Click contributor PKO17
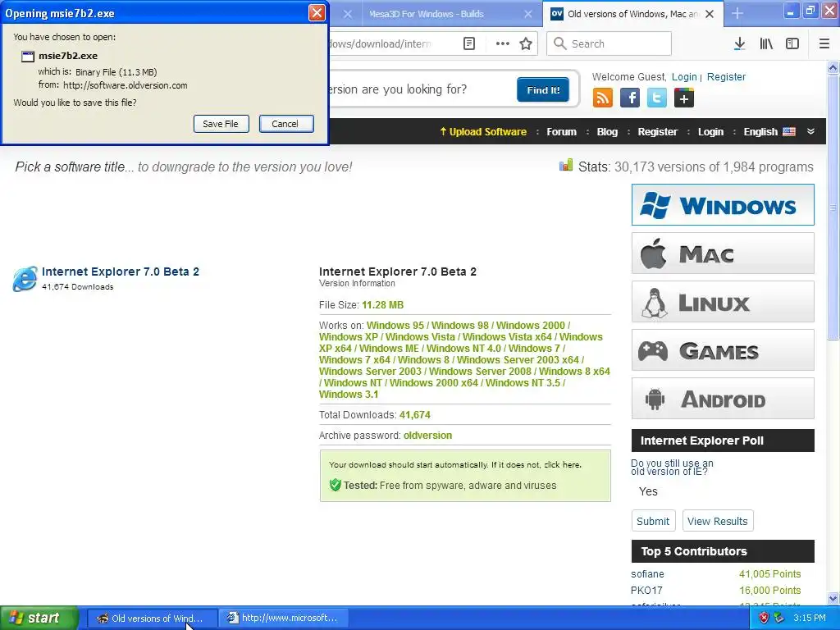Viewport: 840px width, 630px height. 646,591
